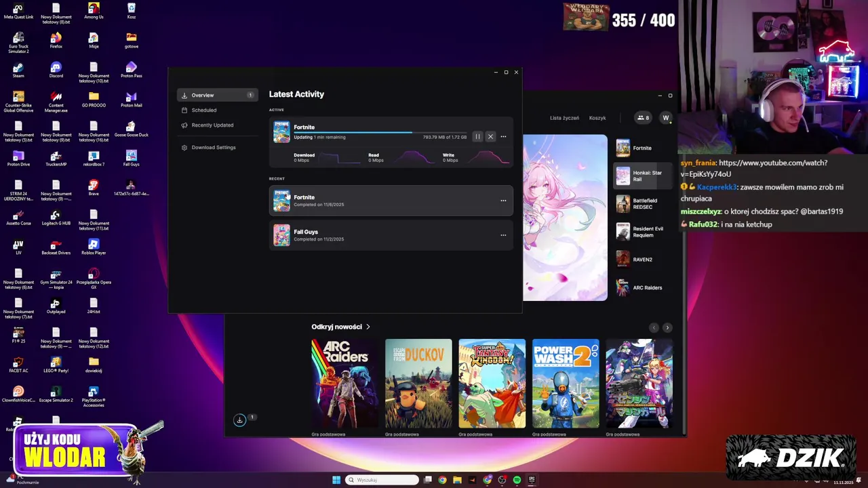This screenshot has width=868, height=488.
Task: Open Przeglądarka Opera GX shortcut
Action: [x=94, y=279]
